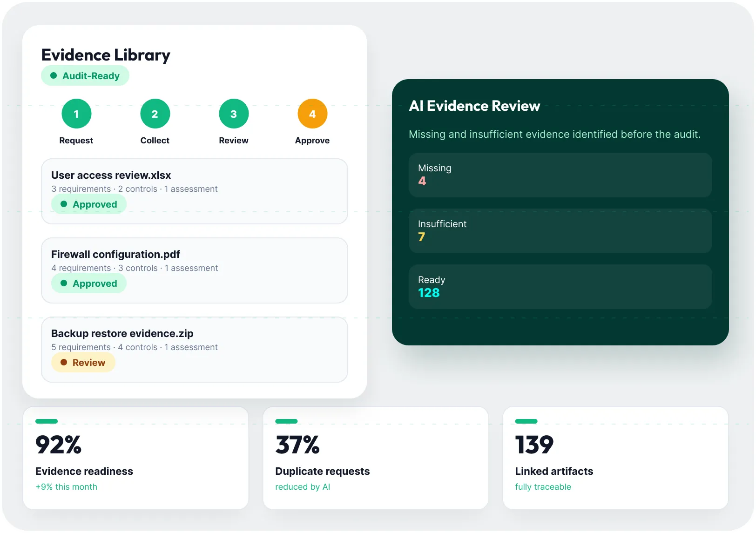
Task: Open Firewall configuration.pdf file
Action: click(195, 270)
